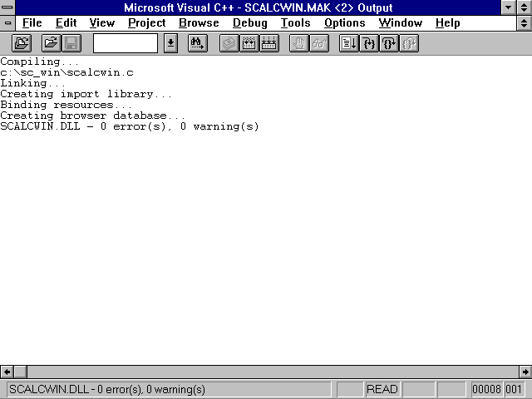Open the Tools menu
The width and height of the screenshot is (532, 399).
295,23
